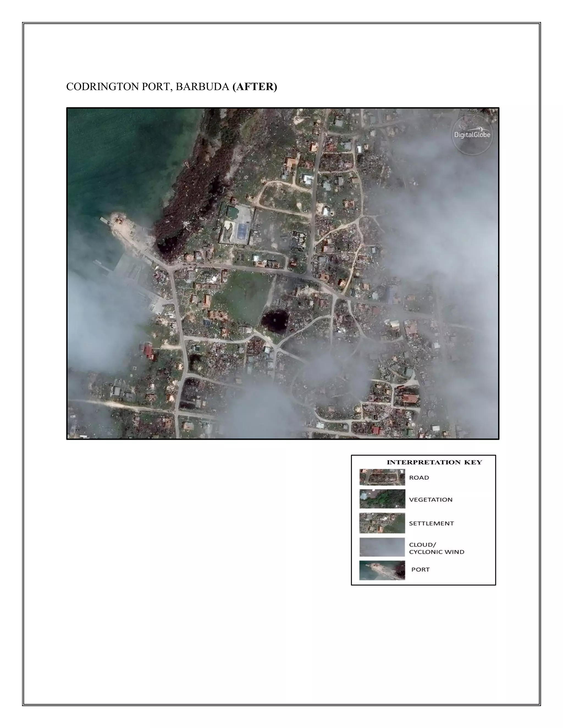Click the large Codrington satellite image

point(283,273)
